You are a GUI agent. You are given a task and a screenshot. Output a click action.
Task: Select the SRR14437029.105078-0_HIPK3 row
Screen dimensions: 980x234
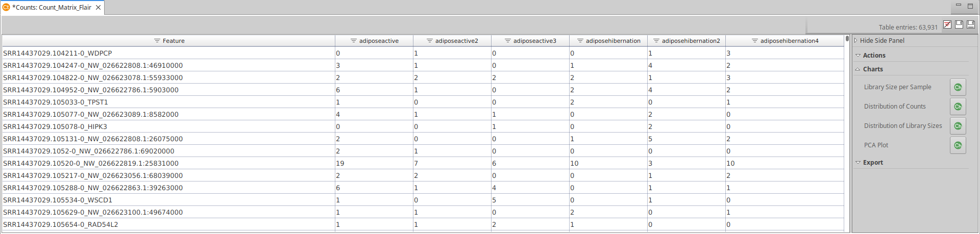[x=55, y=126]
